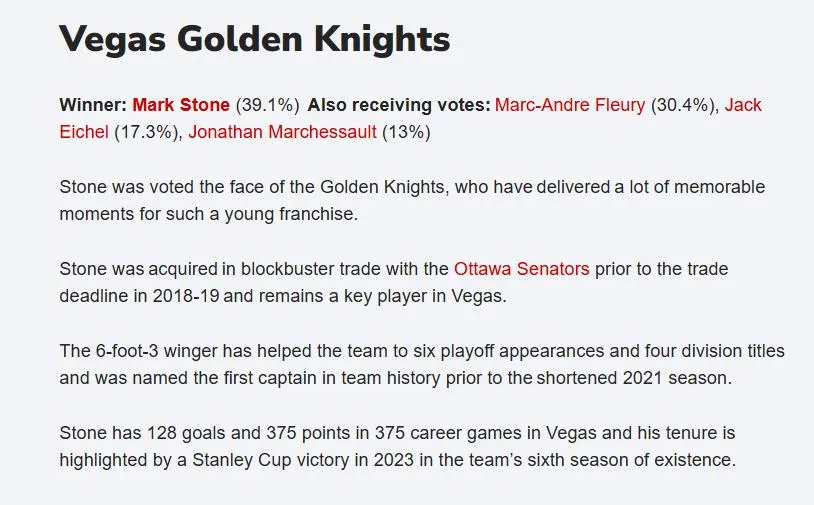The height and width of the screenshot is (505, 814).
Task: Click the Vegas Golden Knights heading
Action: pos(254,40)
